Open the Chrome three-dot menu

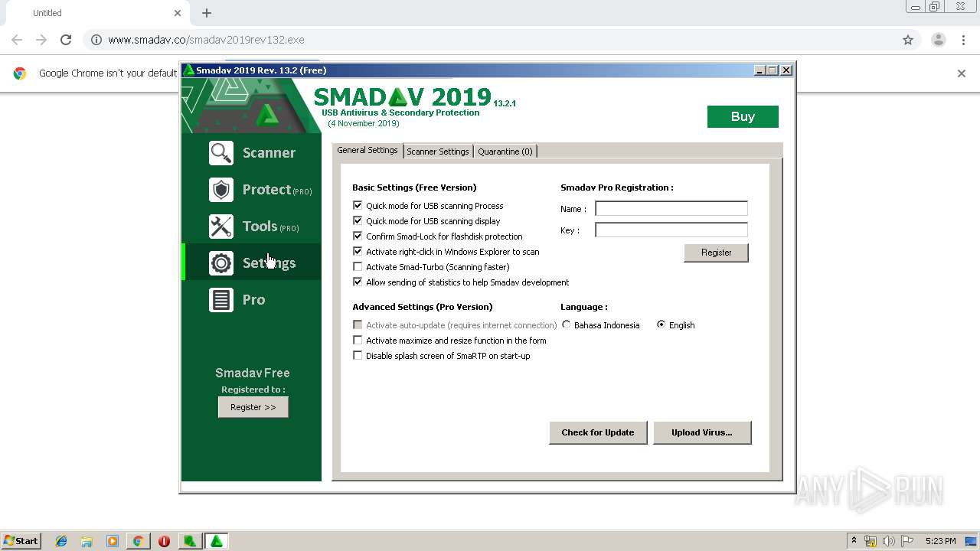[963, 40]
